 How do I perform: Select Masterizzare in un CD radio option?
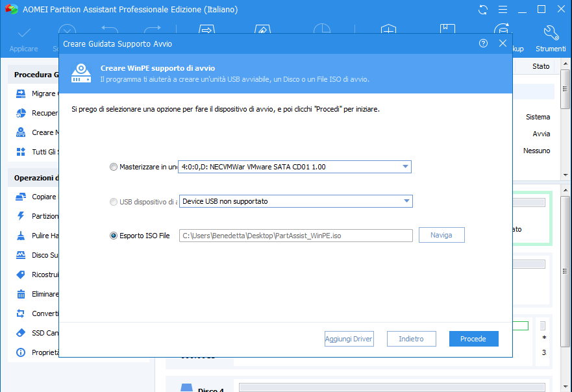coord(114,167)
